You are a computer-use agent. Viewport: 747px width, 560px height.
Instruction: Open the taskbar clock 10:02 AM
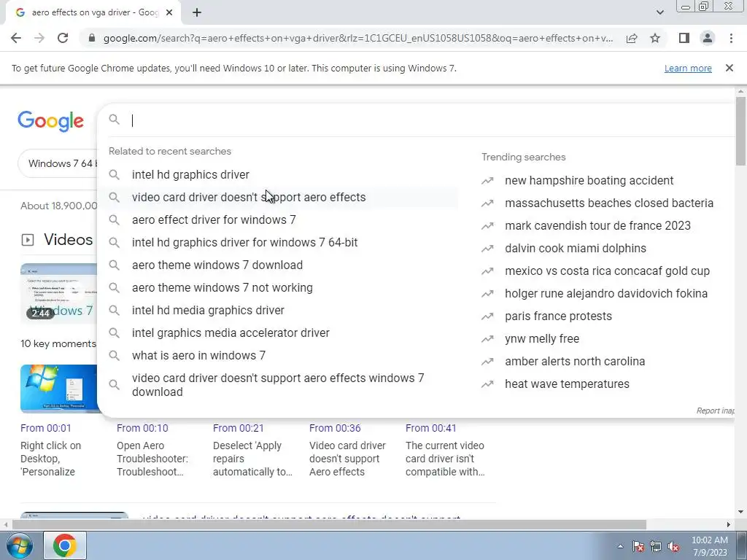point(709,546)
